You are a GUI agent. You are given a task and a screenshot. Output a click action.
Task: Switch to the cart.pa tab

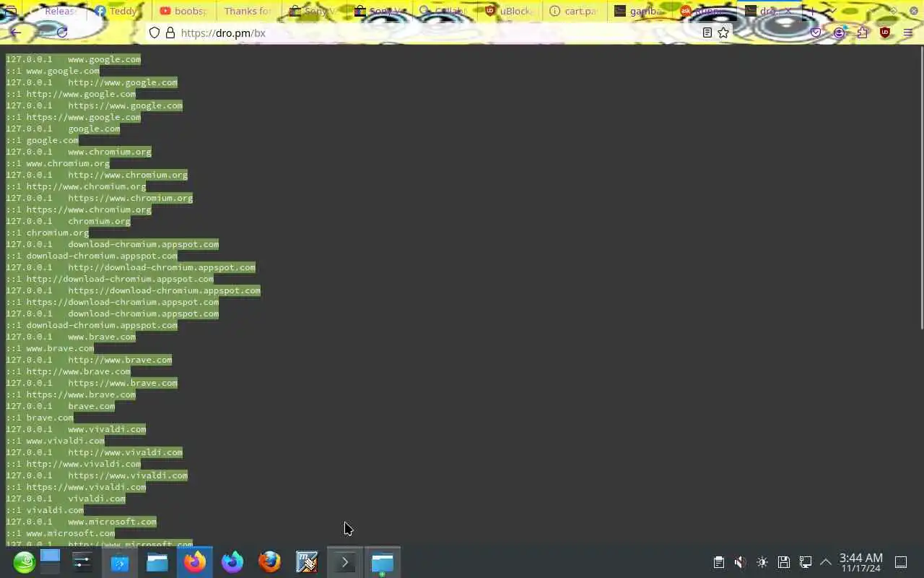pos(574,11)
